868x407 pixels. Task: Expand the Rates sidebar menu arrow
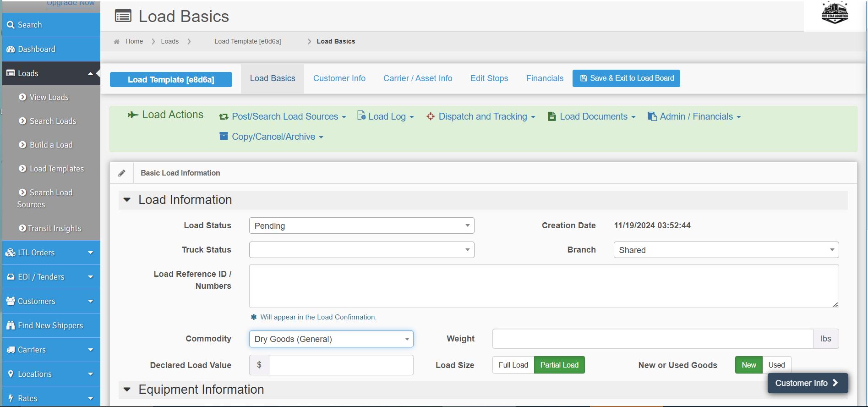click(x=90, y=399)
